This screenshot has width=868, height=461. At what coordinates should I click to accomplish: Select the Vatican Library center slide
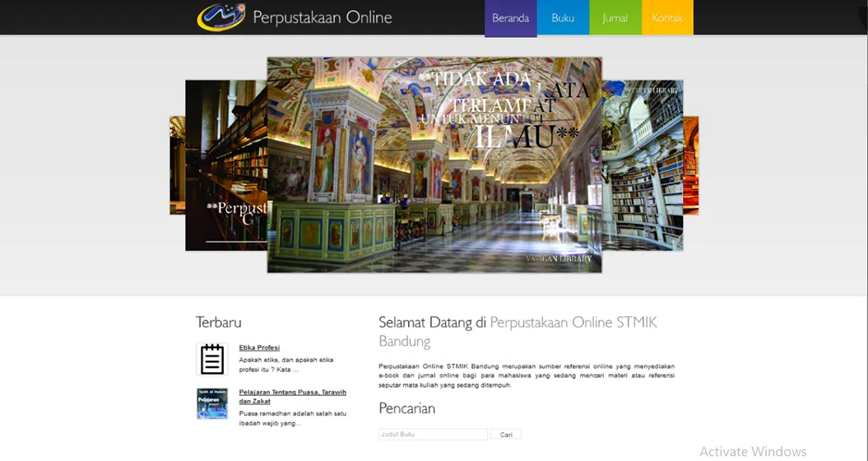434,165
